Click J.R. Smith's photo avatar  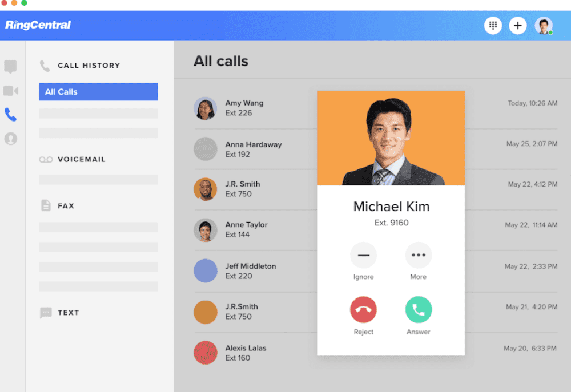(x=206, y=189)
